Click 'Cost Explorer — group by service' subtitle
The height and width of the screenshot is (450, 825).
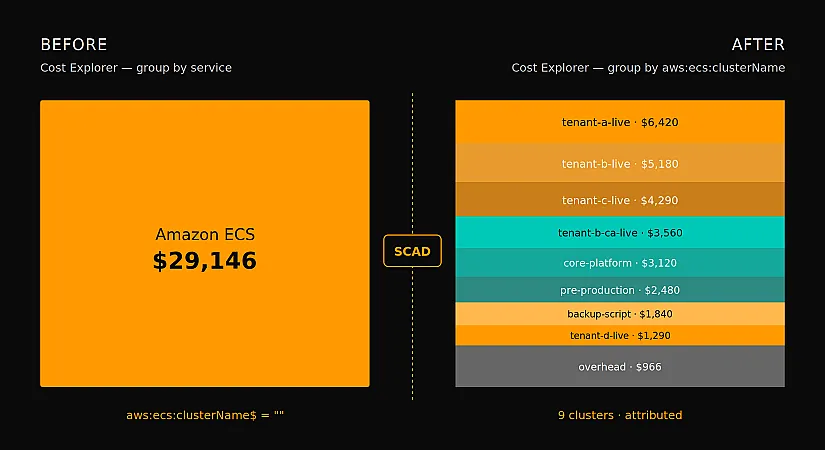tap(136, 68)
